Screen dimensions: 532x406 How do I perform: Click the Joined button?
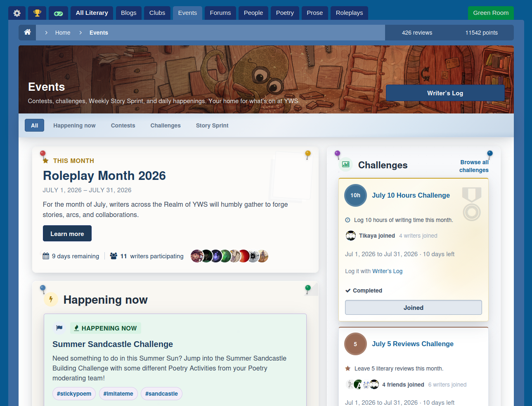pyautogui.click(x=413, y=307)
